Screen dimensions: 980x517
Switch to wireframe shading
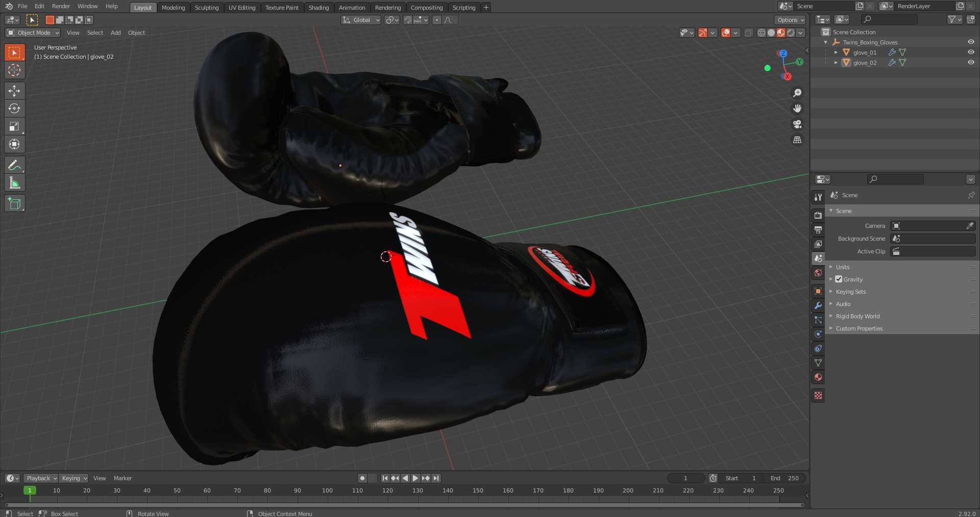(x=761, y=33)
